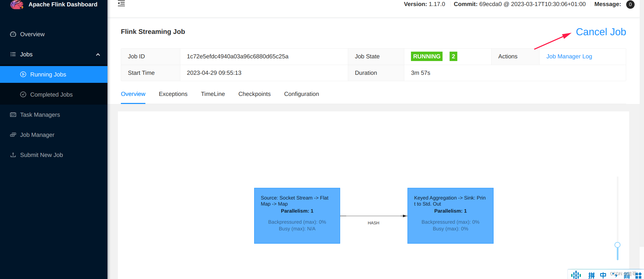This screenshot has width=644, height=279.
Task: Click Busy (max): 0% in sink node
Action: click(450, 229)
